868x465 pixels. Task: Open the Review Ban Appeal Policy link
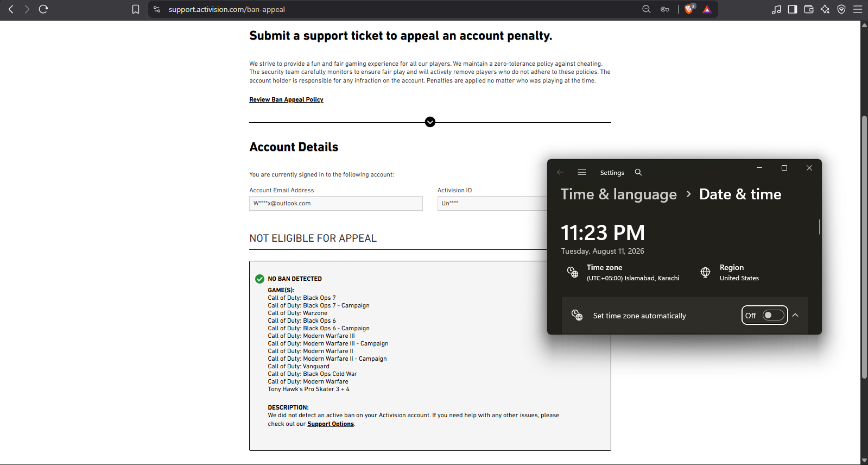click(286, 100)
